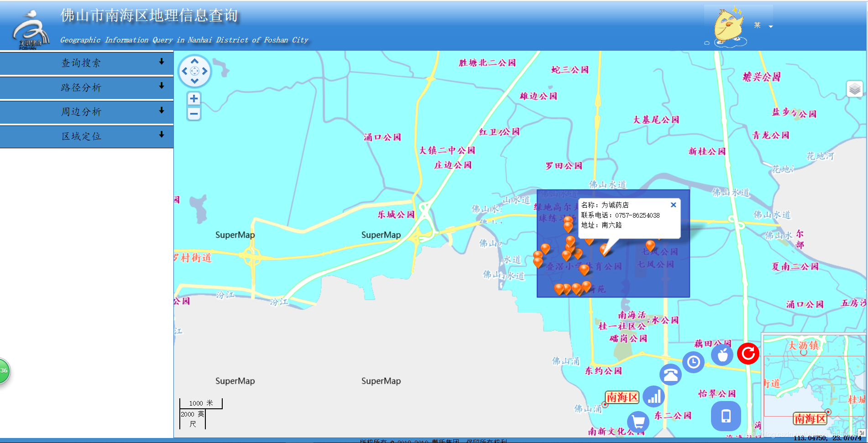The image size is (868, 443).
Task: Click the shopping cart circle icon
Action: pyautogui.click(x=638, y=422)
